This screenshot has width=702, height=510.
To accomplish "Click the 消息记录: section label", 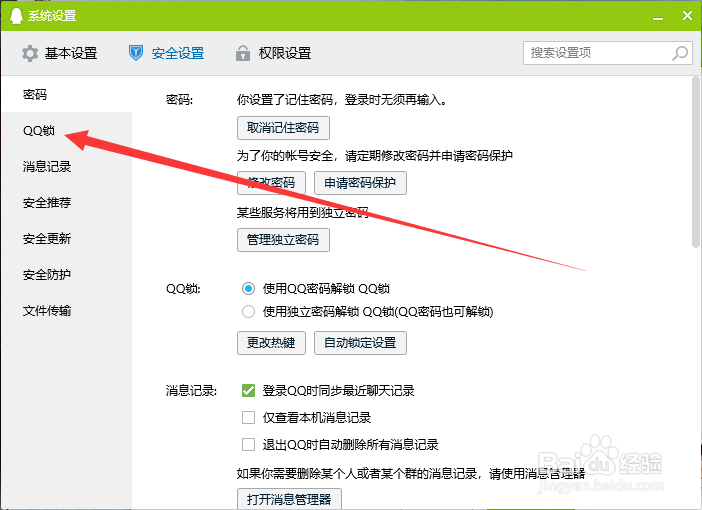I will pos(191,391).
